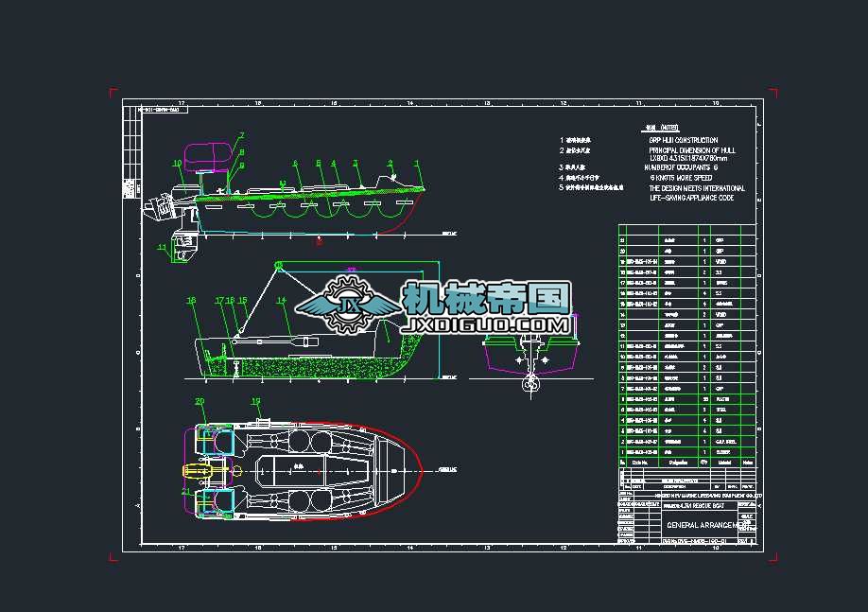Viewport: 868px width, 612px height.
Task: Select item balloon 5 on the upper profile view
Action: pos(318,161)
